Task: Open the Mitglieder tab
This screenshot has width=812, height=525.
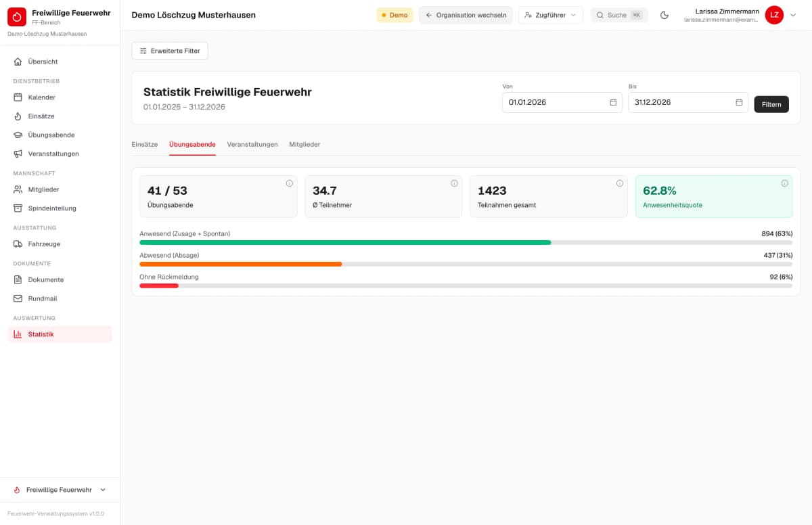Action: click(304, 144)
